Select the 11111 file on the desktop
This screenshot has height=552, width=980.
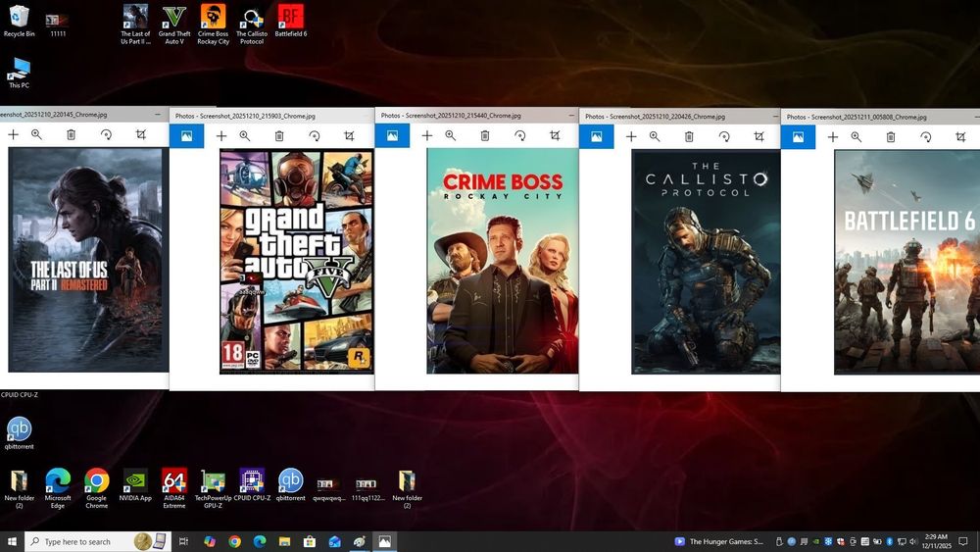click(x=58, y=25)
